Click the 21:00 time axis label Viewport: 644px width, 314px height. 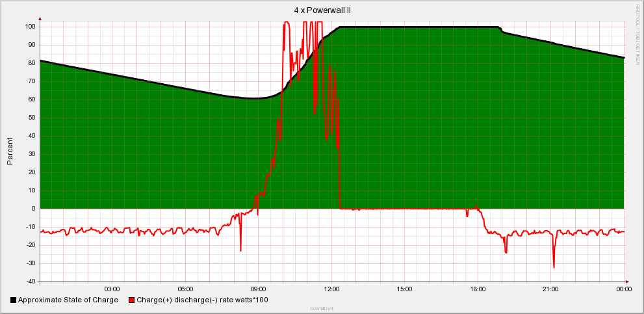pyautogui.click(x=551, y=289)
